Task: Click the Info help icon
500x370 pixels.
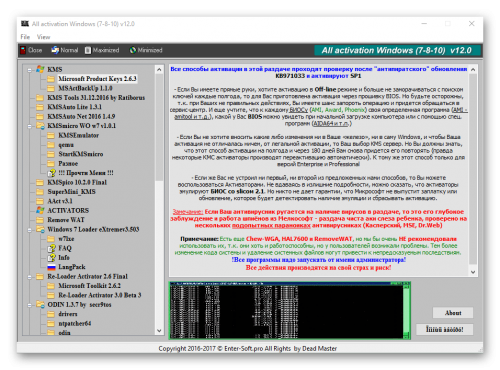Action: click(x=51, y=258)
